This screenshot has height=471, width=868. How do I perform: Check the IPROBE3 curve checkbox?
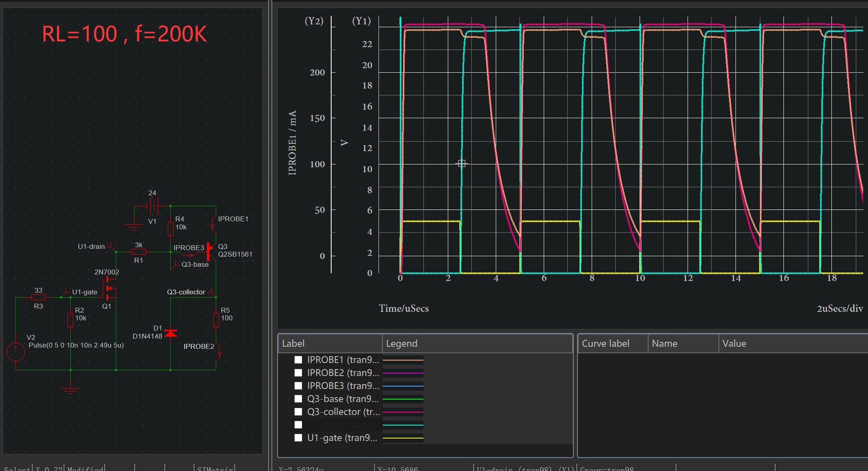(x=298, y=386)
